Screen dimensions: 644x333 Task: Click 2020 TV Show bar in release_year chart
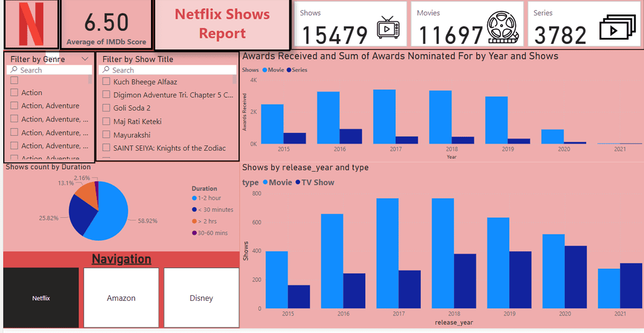pos(575,277)
